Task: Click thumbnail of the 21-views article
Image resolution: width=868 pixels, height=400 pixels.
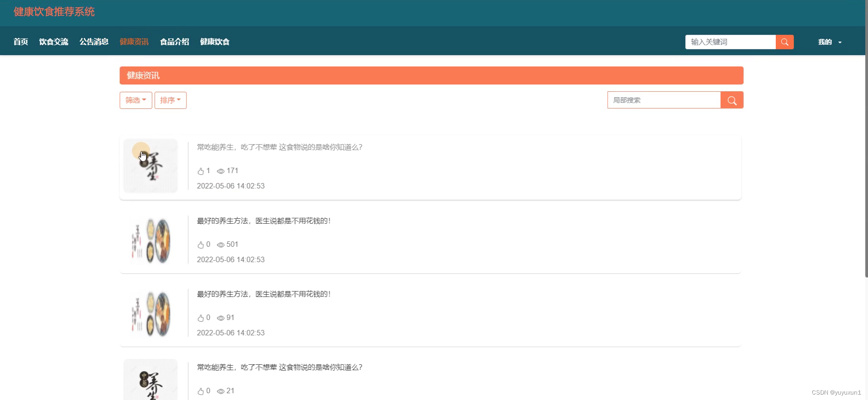Action: (151, 380)
